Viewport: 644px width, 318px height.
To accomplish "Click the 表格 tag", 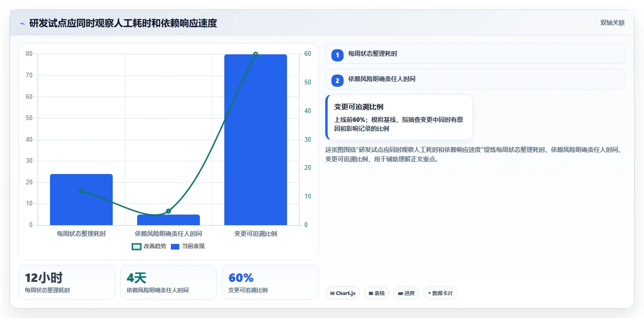I will (x=376, y=293).
